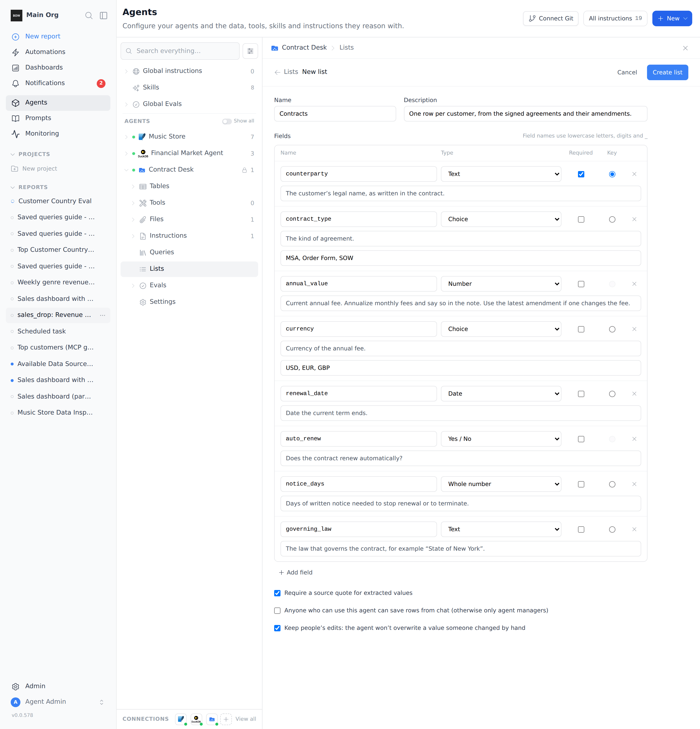Uncheck Required for counterparty field
700x729 pixels.
click(581, 174)
